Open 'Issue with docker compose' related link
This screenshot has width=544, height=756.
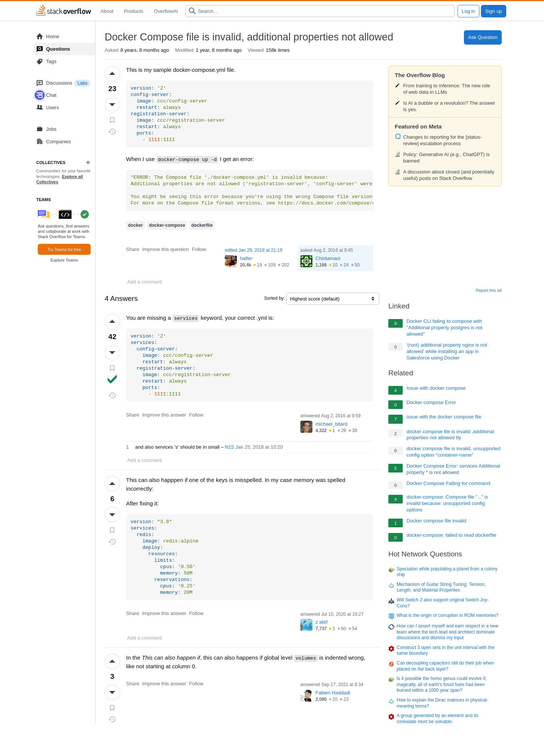point(436,388)
